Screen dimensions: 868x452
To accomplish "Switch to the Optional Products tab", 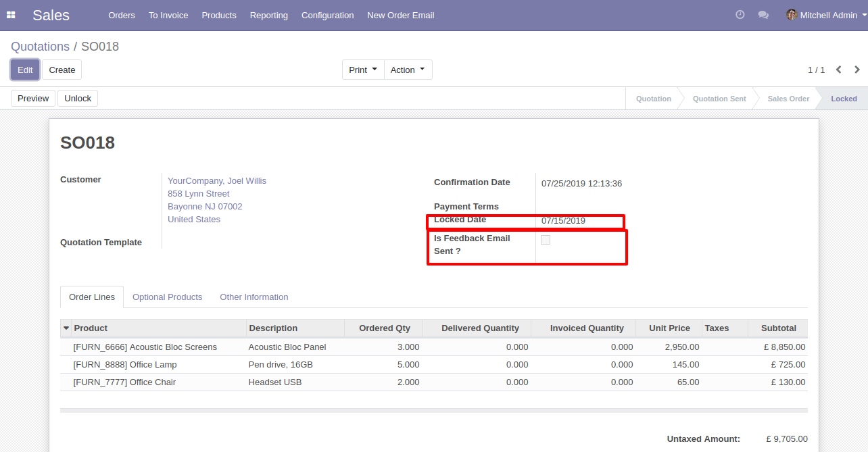I will click(x=168, y=297).
